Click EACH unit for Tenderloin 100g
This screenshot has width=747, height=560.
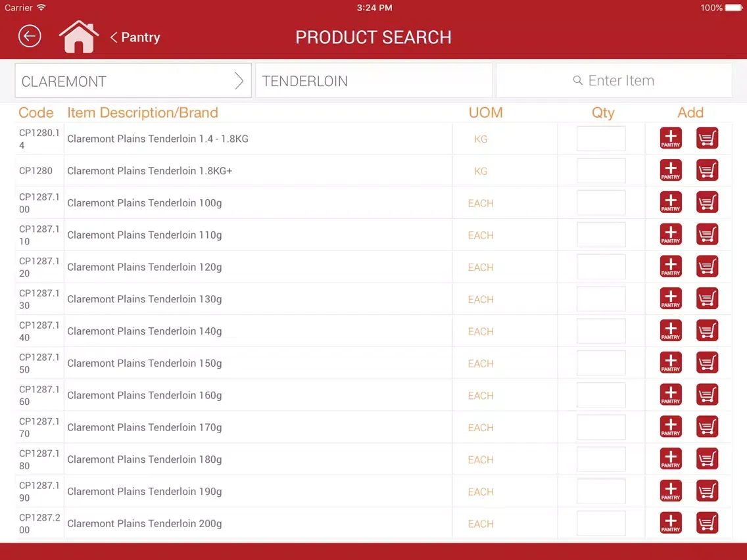click(x=481, y=203)
